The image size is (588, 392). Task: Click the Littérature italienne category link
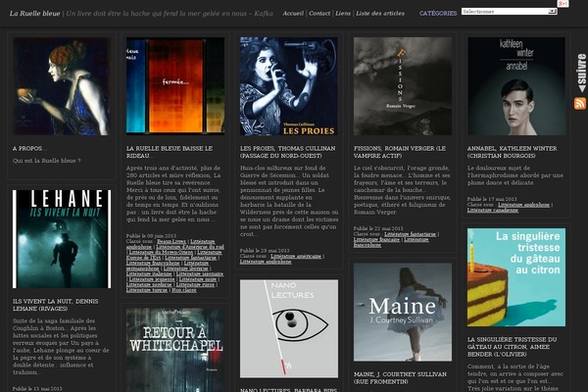[149, 273]
